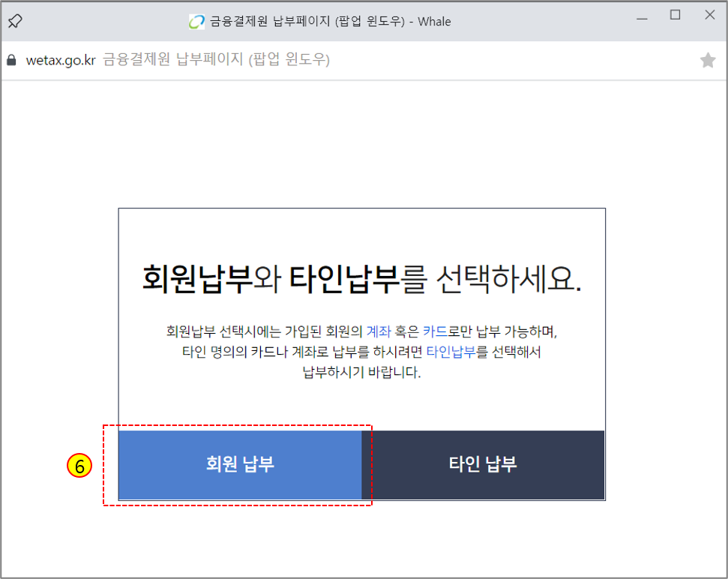This screenshot has width=728, height=579.
Task: Maximize the popup window
Action: point(675,15)
